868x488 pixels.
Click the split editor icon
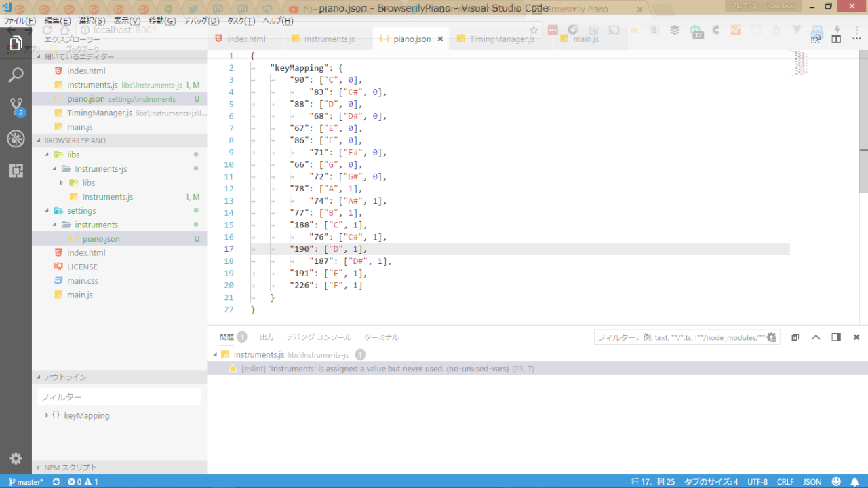836,39
